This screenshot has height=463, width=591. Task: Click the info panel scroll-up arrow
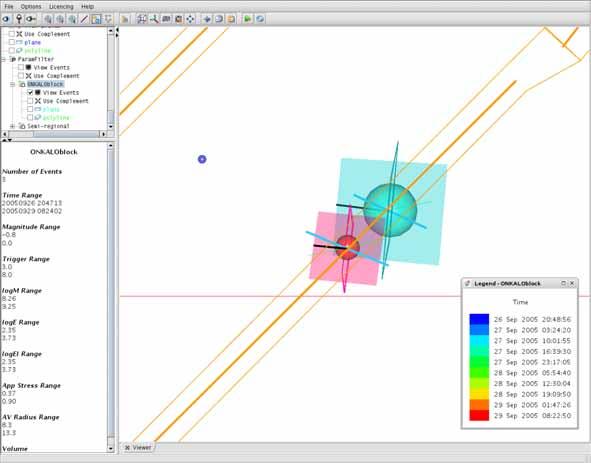[x=111, y=146]
